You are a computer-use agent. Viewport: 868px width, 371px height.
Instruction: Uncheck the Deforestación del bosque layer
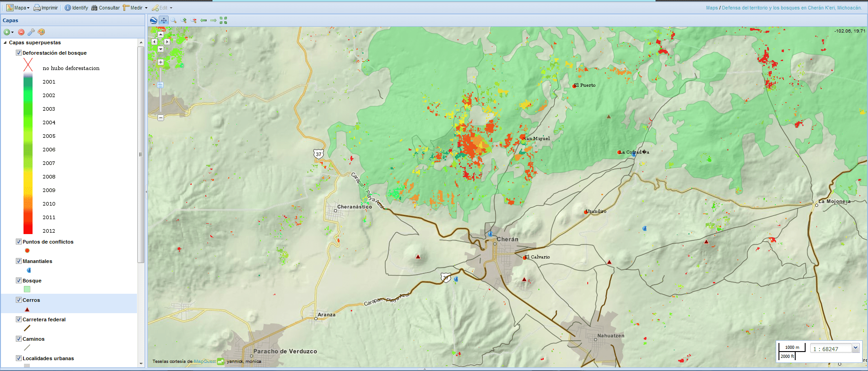(19, 53)
